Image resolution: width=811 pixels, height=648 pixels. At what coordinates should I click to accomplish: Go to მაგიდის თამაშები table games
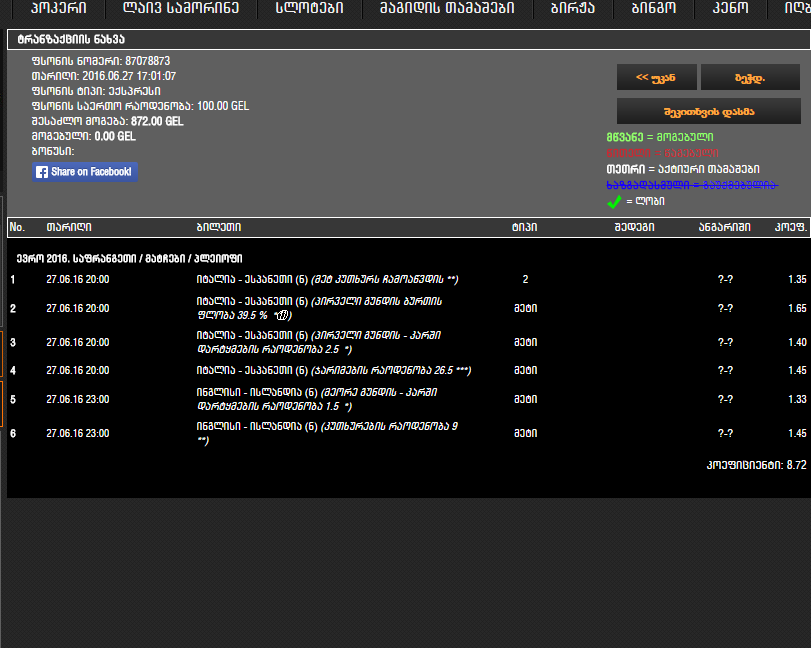point(447,9)
